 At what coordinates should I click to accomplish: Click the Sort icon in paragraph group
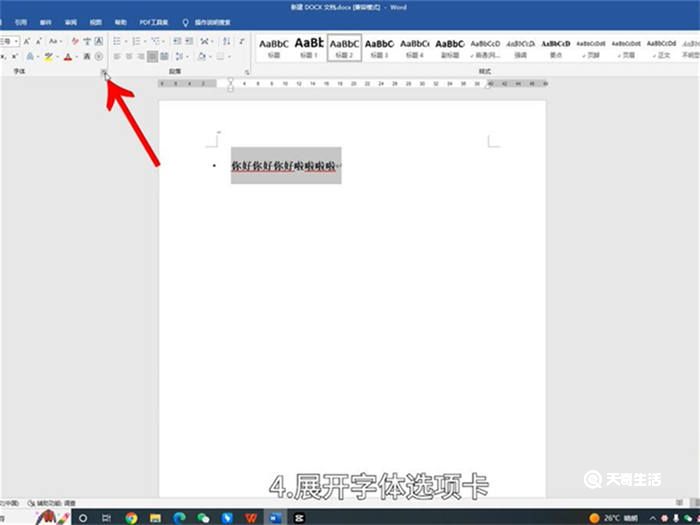click(227, 42)
